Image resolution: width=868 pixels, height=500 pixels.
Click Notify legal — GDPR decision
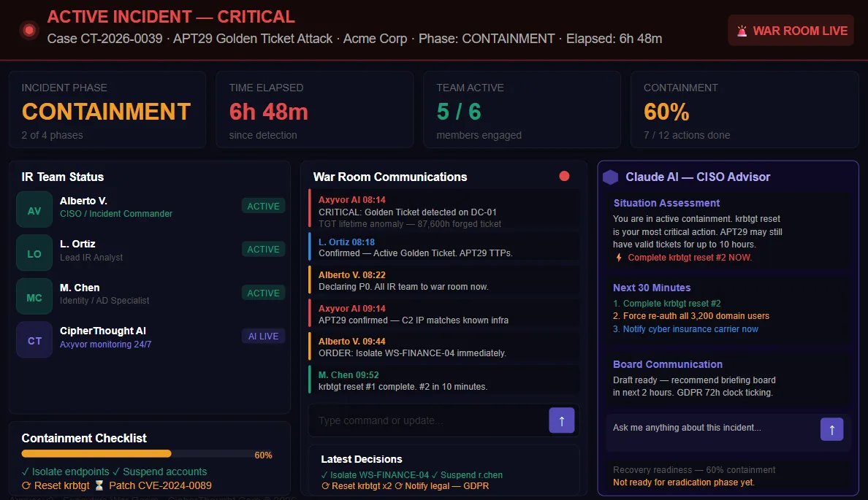pos(442,485)
